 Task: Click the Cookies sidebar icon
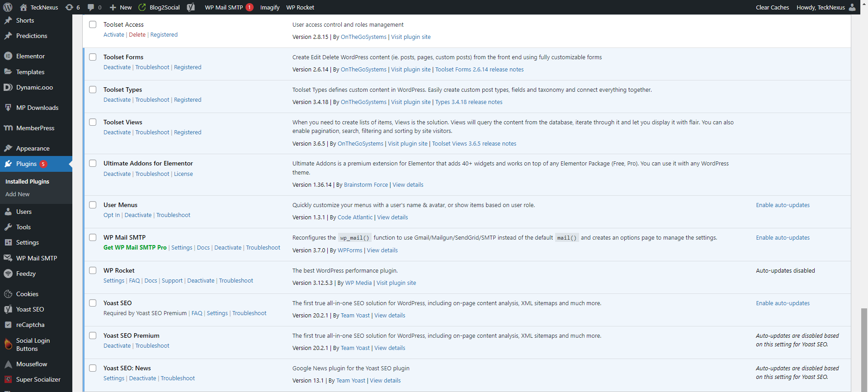[8, 294]
